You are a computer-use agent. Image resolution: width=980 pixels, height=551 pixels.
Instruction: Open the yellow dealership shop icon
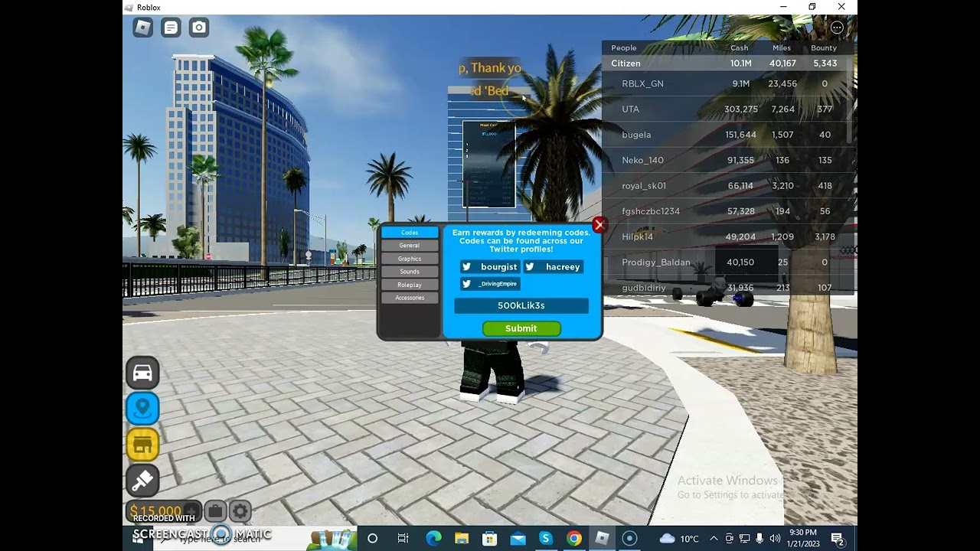[143, 445]
